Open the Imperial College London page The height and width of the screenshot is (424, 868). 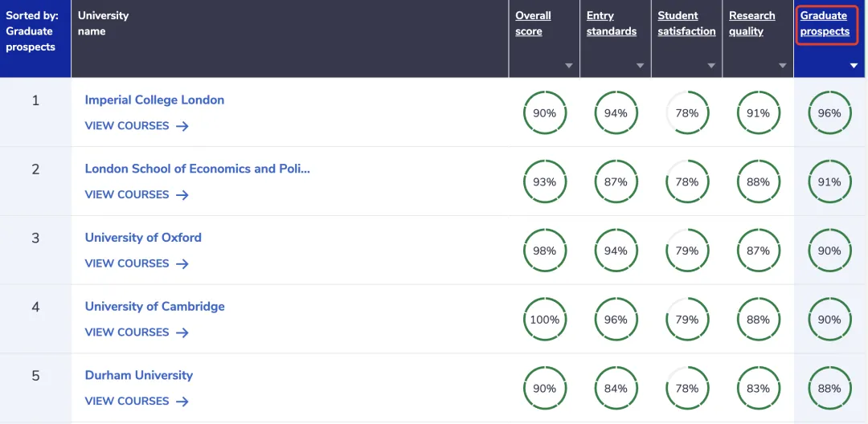154,100
